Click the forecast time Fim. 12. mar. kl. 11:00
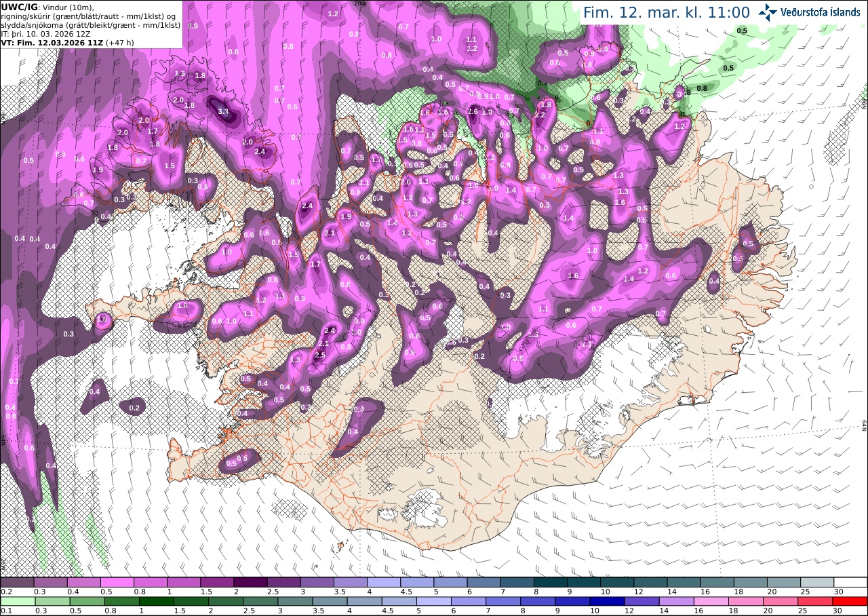This screenshot has width=868, height=616. point(667,12)
